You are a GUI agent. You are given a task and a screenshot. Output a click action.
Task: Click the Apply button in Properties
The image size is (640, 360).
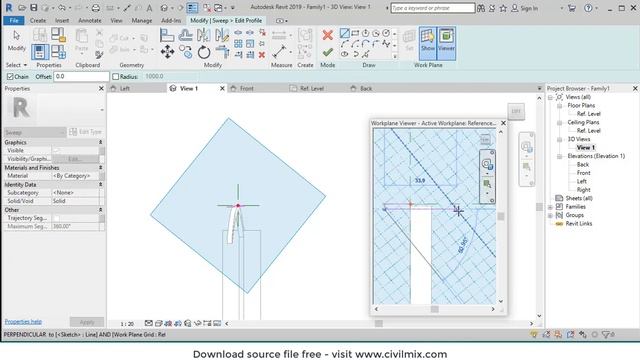[x=87, y=322]
